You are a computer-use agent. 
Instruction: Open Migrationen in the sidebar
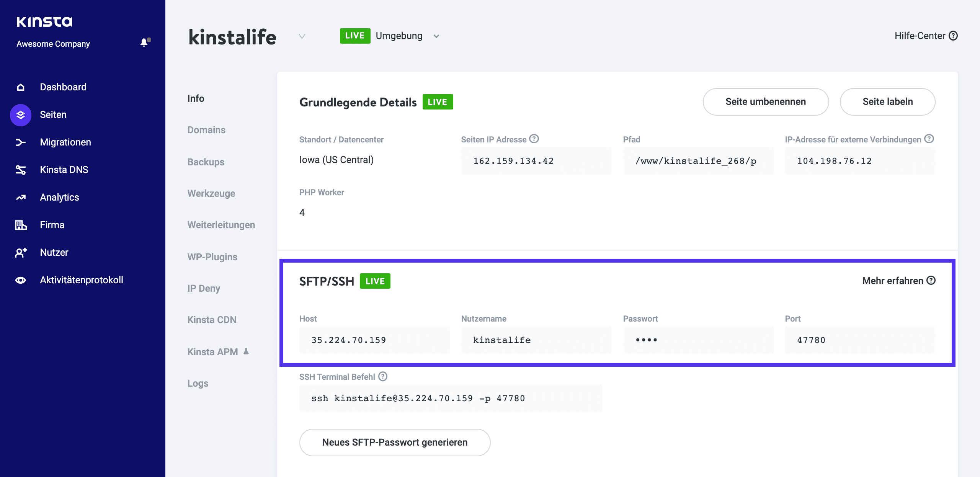point(65,142)
